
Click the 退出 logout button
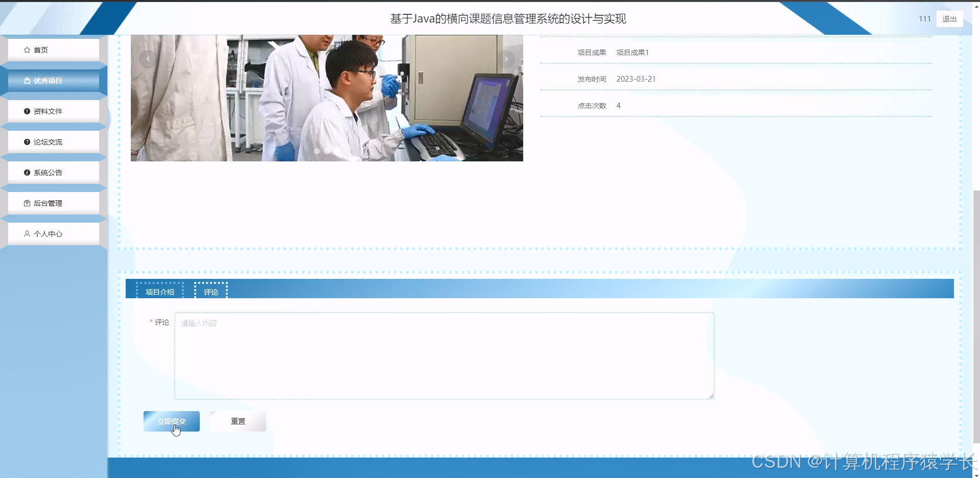click(x=949, y=18)
